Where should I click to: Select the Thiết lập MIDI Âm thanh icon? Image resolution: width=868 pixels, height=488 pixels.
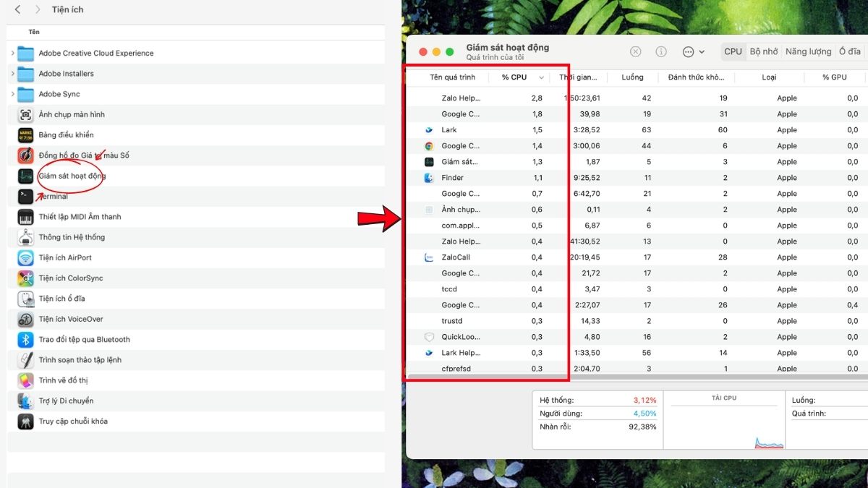click(x=26, y=217)
